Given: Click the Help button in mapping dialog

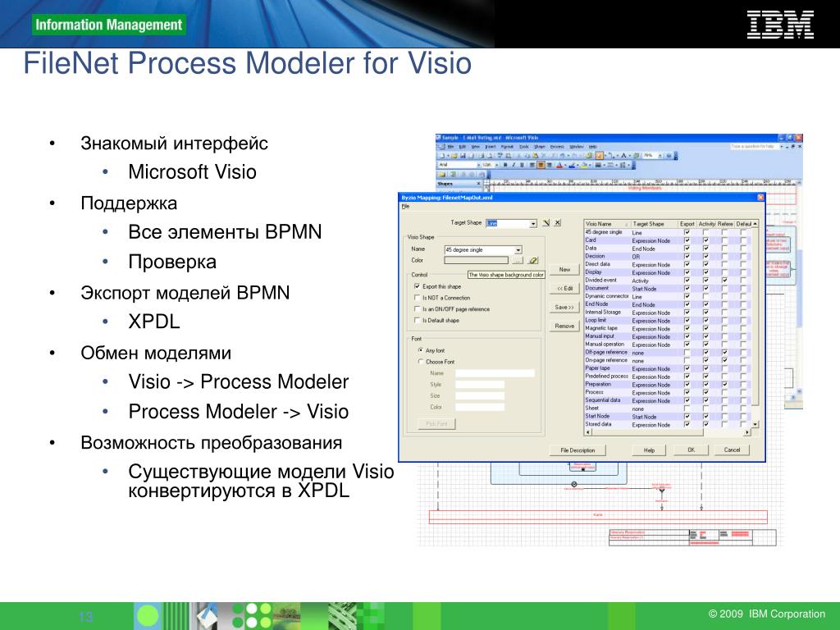Looking at the screenshot, I should [x=650, y=450].
